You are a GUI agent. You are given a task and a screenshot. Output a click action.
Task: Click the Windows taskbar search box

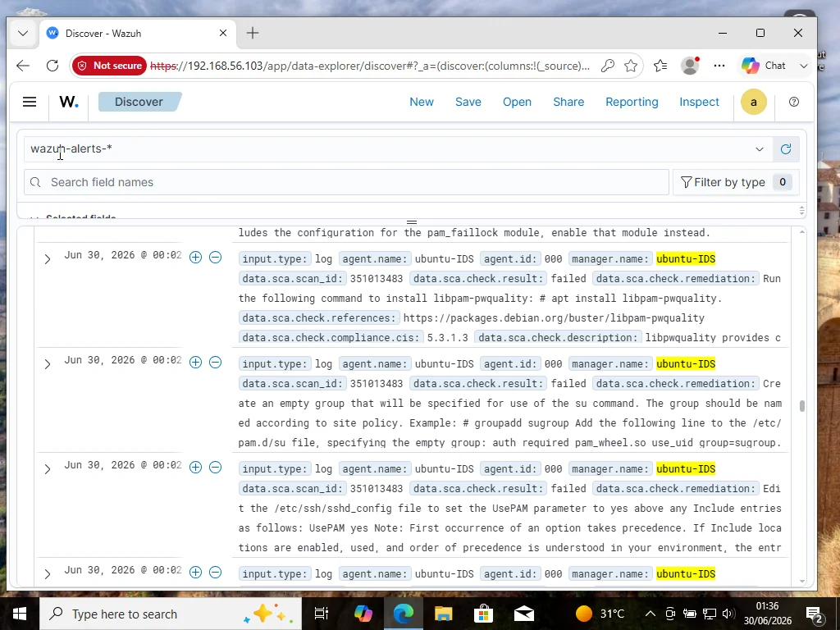(x=171, y=614)
